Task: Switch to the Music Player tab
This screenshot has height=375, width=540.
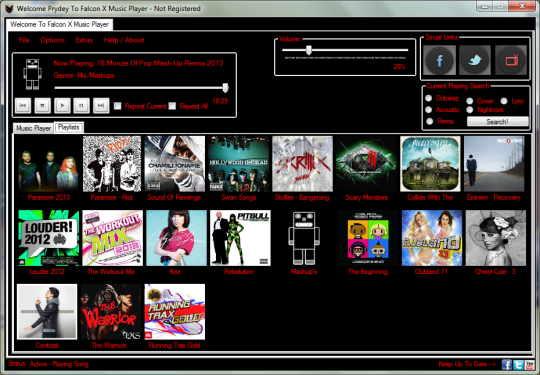Action: (33, 128)
